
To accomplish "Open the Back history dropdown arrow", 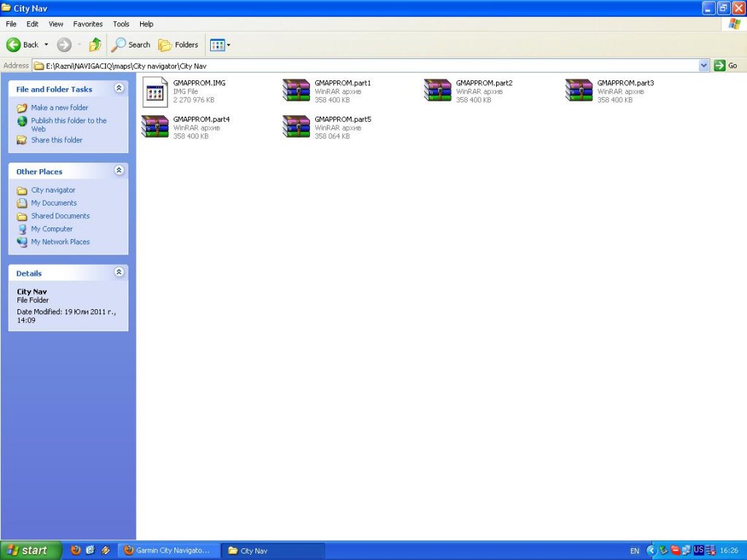I will coord(46,44).
